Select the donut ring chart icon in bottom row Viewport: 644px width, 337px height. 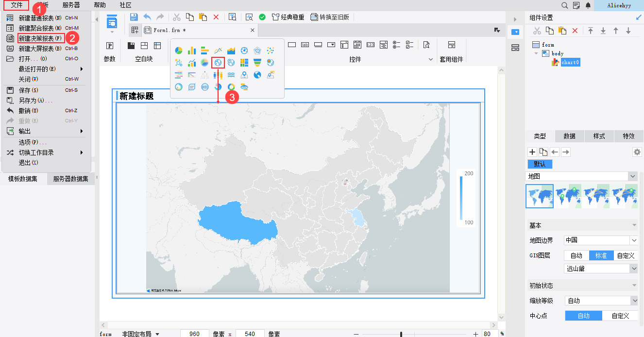point(231,87)
